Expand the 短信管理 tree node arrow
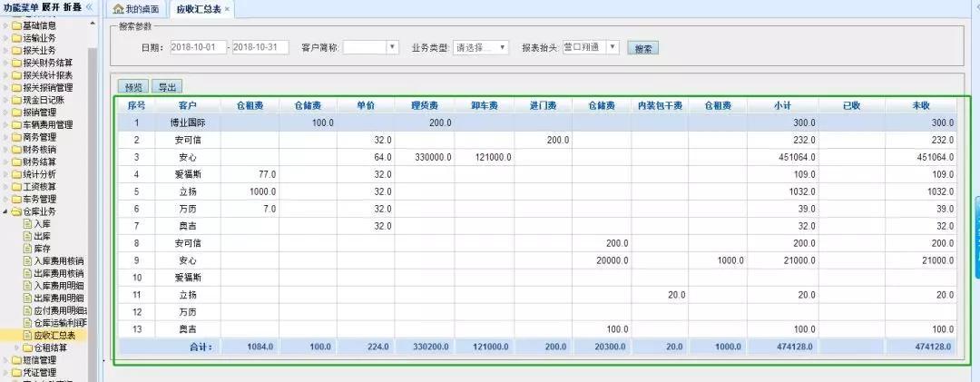 click(x=6, y=360)
